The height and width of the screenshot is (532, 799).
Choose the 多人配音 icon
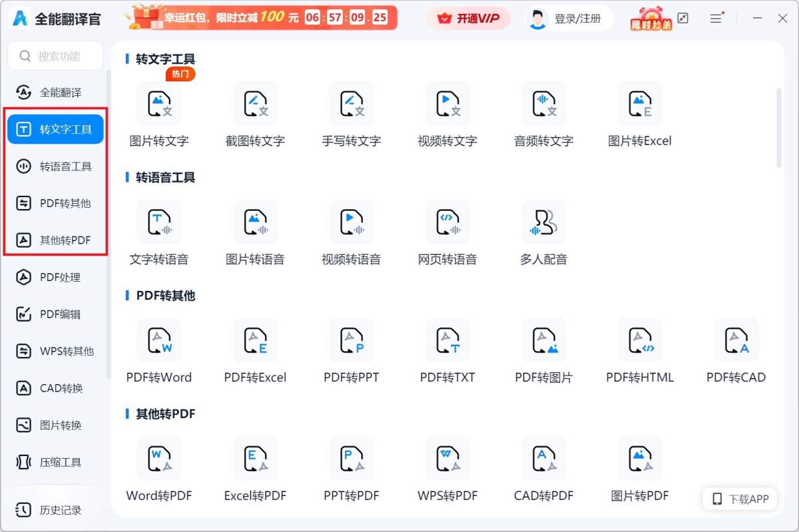pyautogui.click(x=543, y=222)
